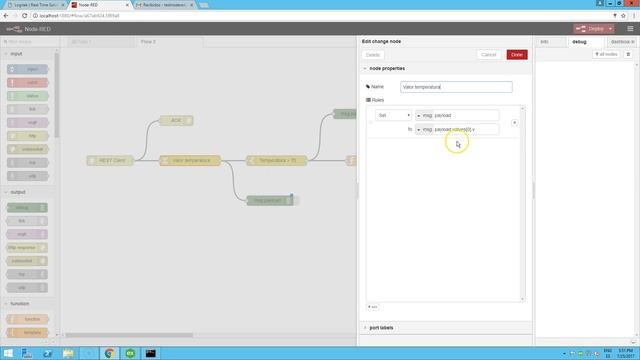Select the websocket node in input category
Image resolution: width=640 pixels, height=360 pixels.
28,149
